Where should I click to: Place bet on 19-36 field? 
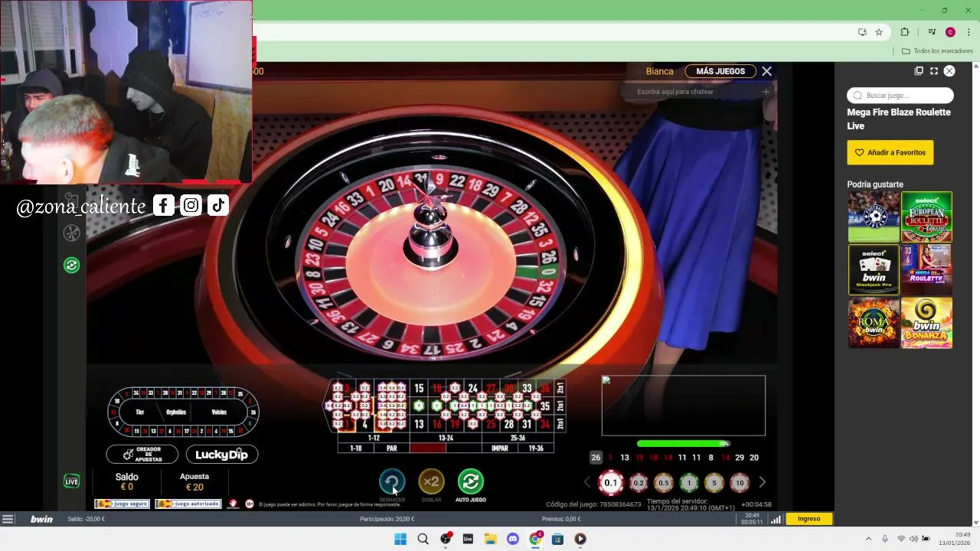pos(535,448)
